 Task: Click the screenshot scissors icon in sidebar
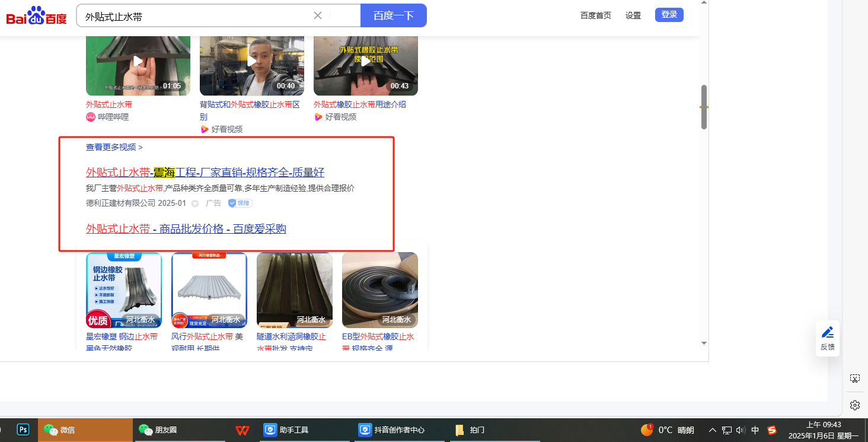854,378
